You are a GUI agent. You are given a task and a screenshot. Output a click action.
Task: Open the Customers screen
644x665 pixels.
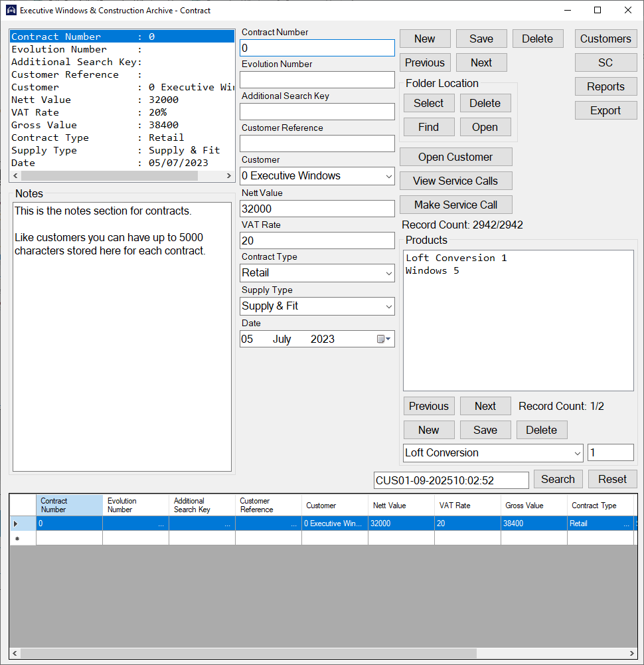point(605,39)
